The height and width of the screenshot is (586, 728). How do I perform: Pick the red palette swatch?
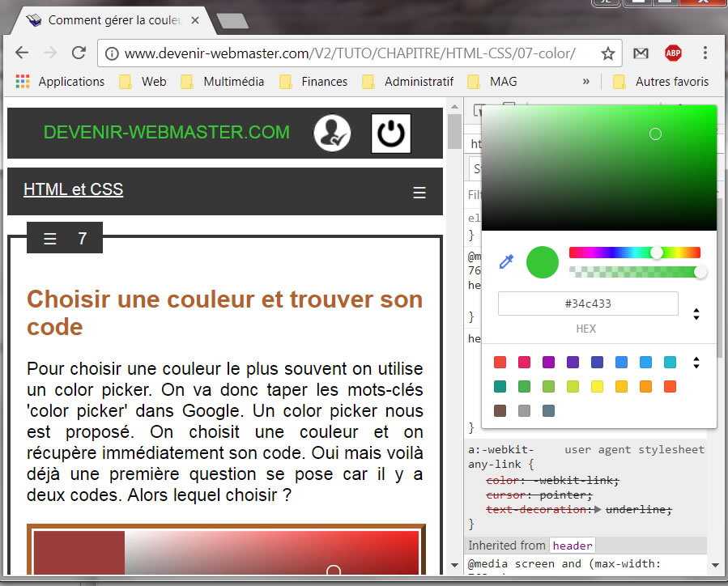point(500,363)
